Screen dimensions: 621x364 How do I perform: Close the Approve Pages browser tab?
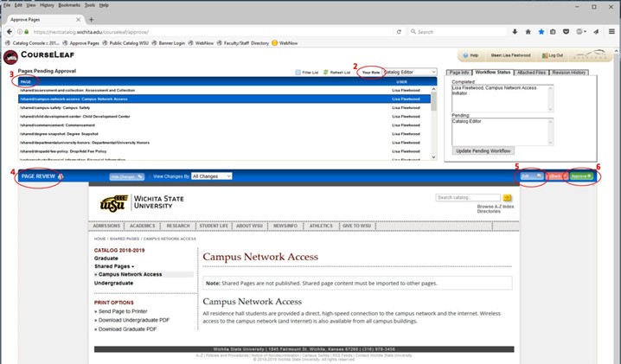[x=79, y=19]
